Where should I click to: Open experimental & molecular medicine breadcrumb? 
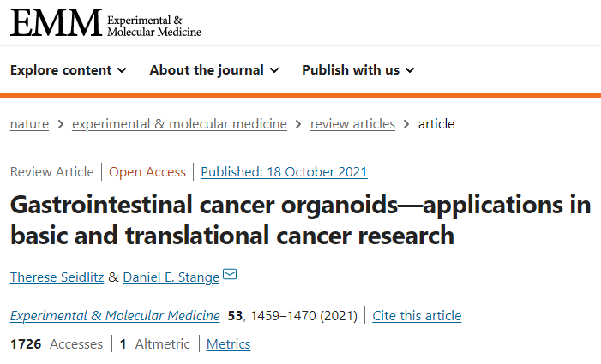179,124
